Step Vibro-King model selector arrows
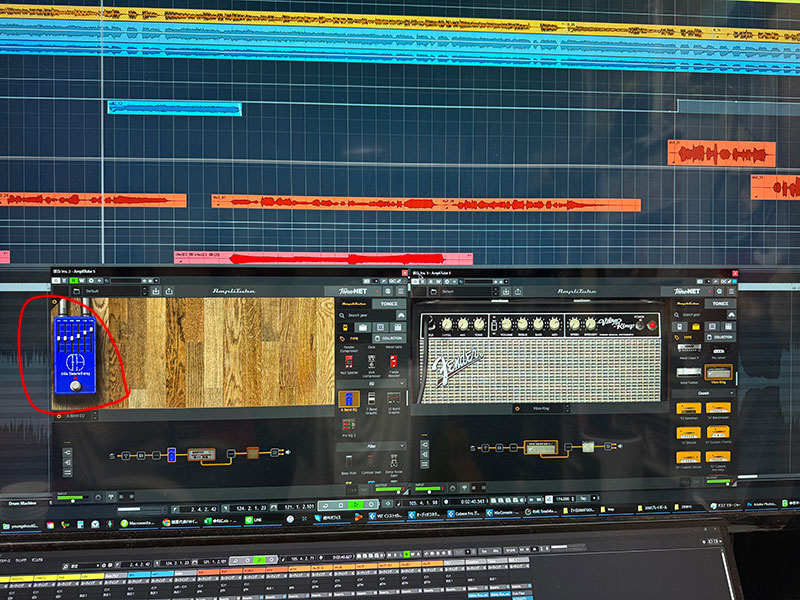Screen dimensions: 800x600 [x=567, y=408]
